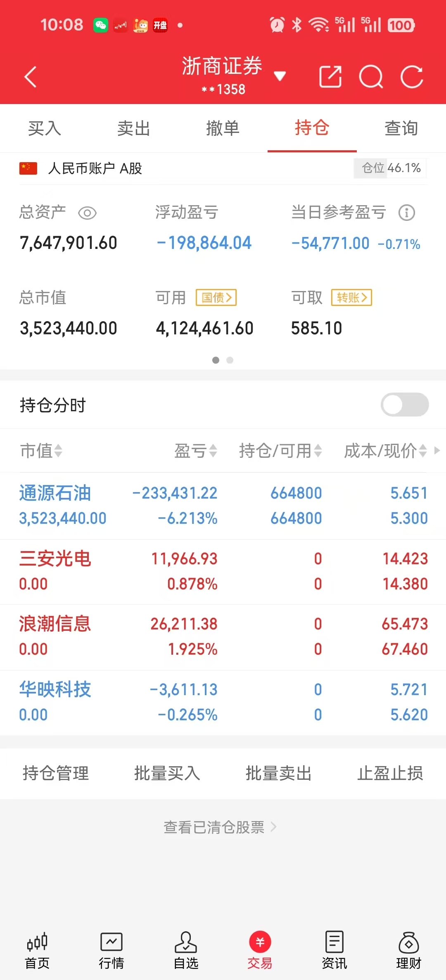Open 理财 in bottom navigation
The height and width of the screenshot is (980, 446).
point(409,951)
